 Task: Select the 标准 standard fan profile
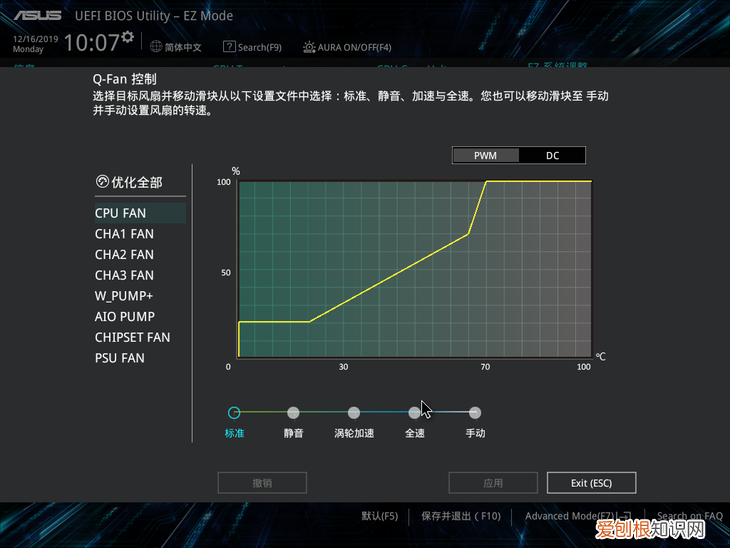tap(234, 412)
